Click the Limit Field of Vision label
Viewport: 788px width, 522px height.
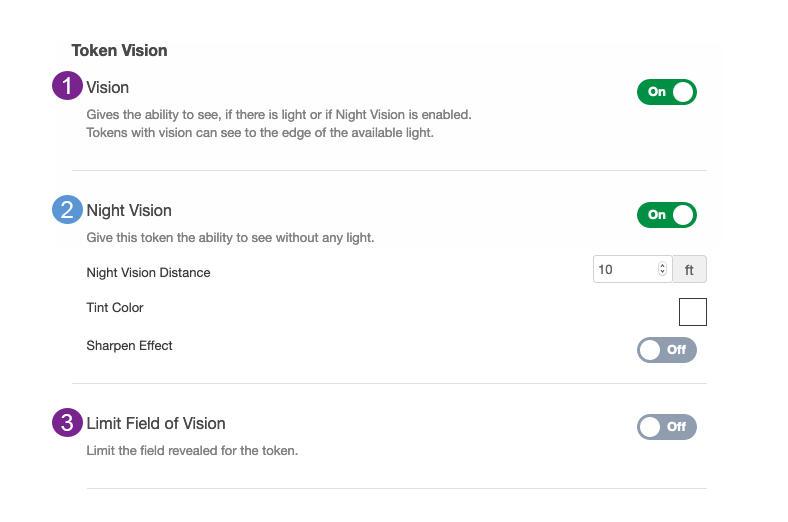point(156,424)
